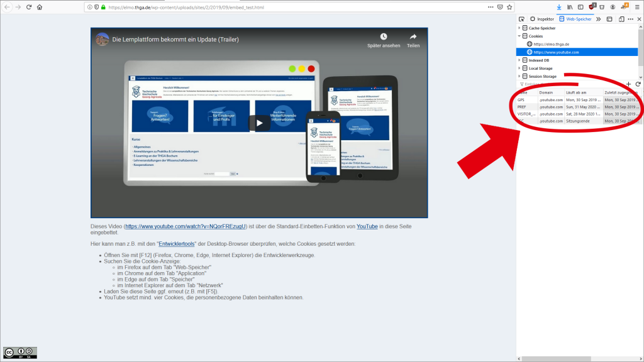Screen dimensions: 644x362
Task: Play the embedded YouTube video
Action: tap(259, 123)
